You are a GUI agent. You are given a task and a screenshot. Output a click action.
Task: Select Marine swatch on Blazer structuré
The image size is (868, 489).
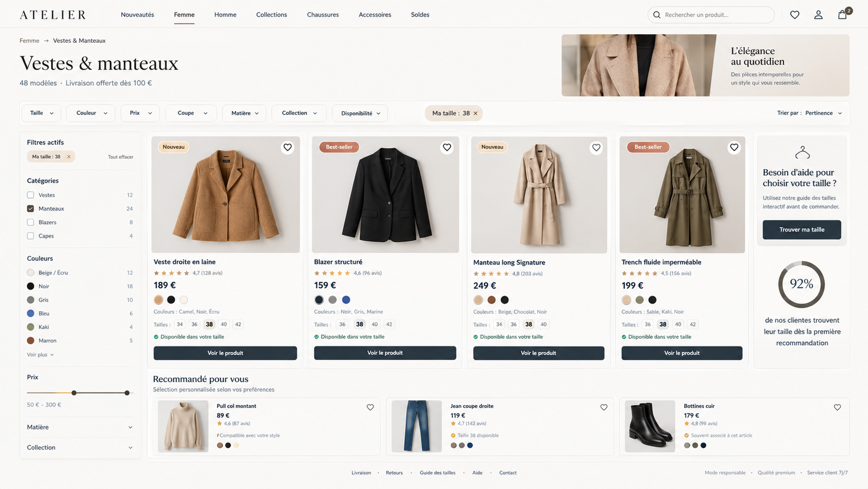coord(346,300)
